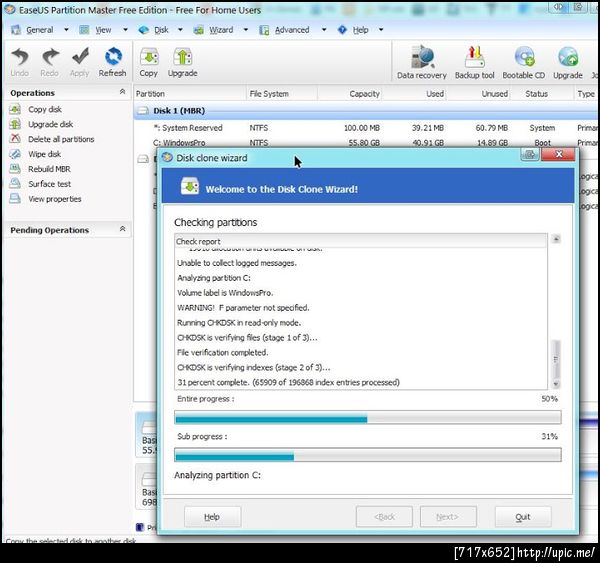Click the Disk 1 (MBR) drive icon
Viewport: 600px width, 563px height.
pyautogui.click(x=143, y=111)
